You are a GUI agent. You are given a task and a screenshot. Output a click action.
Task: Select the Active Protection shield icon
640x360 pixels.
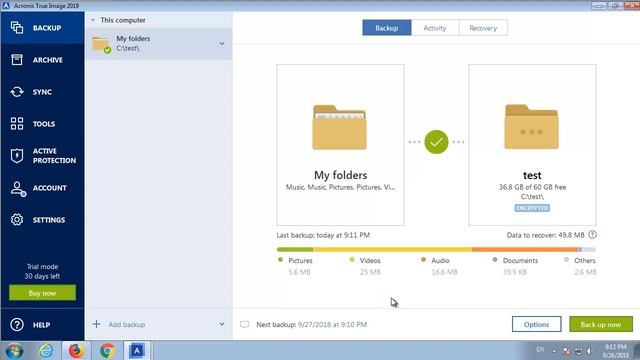click(17, 156)
